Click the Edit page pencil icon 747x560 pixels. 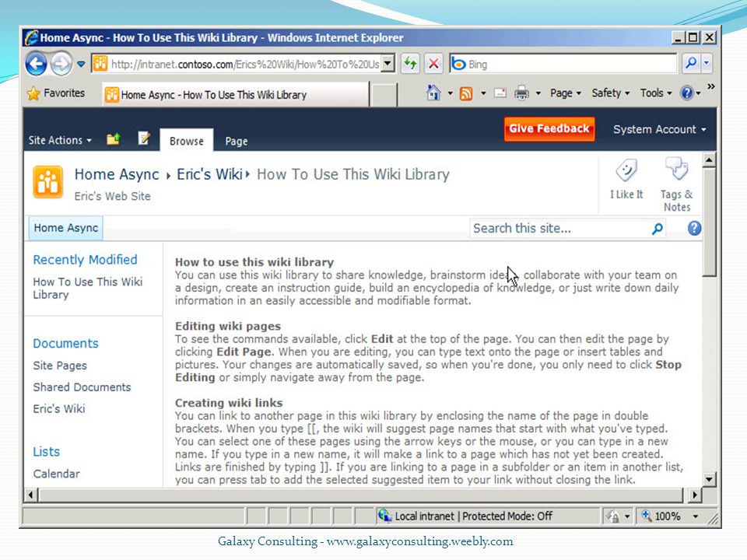pos(144,138)
